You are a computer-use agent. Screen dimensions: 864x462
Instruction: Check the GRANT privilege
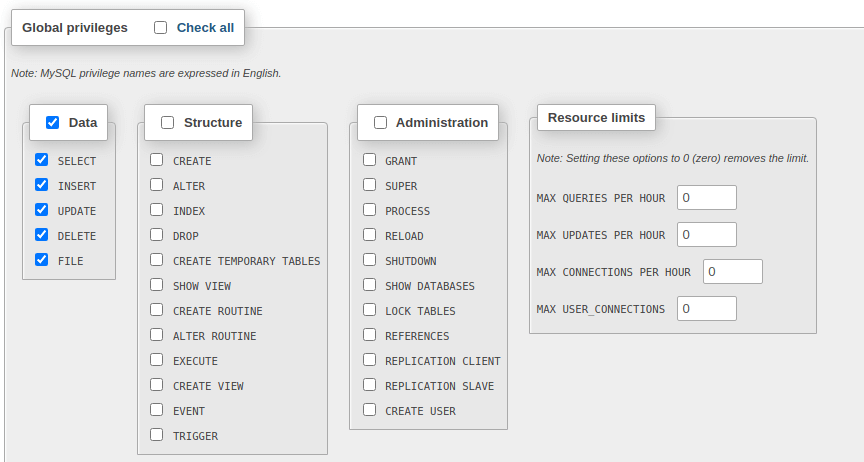369,160
